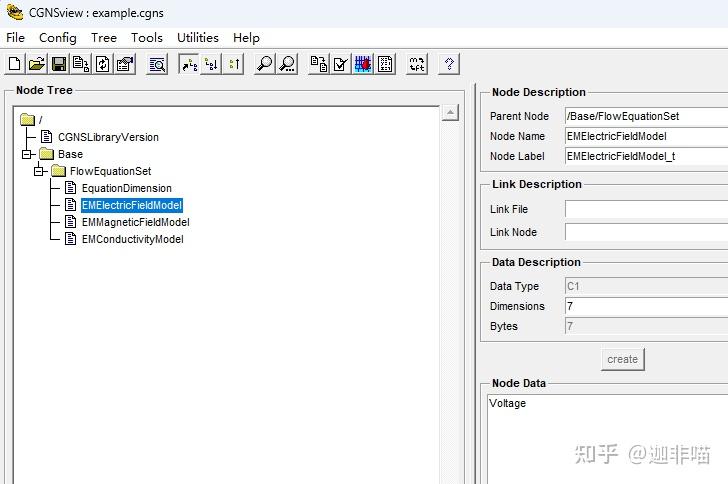This screenshot has width=728, height=484.
Task: Open the Config menu
Action: point(58,38)
